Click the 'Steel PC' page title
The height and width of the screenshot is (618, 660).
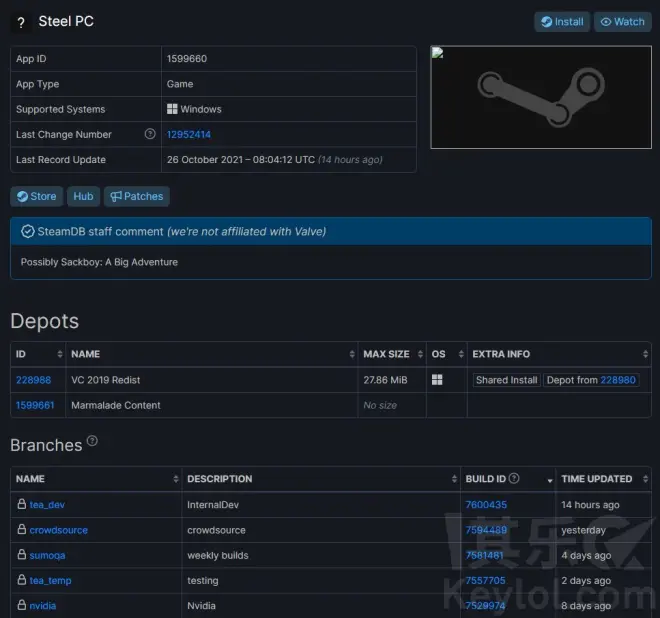[66, 21]
